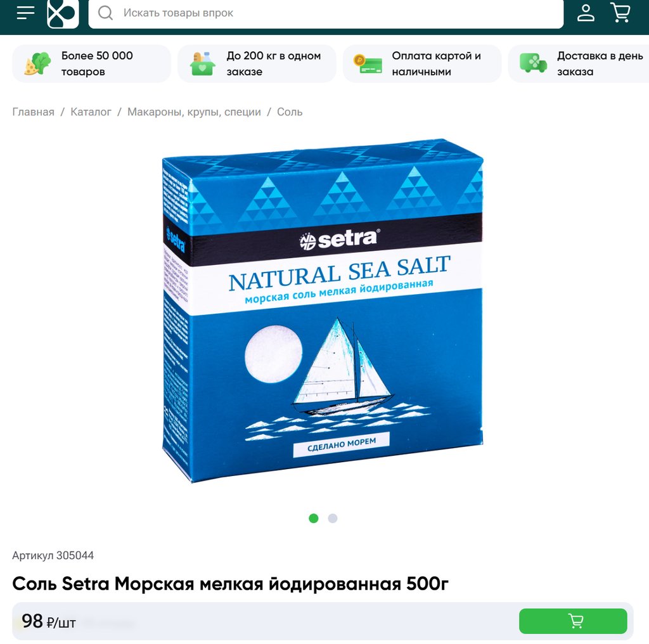
Task: Click the search magnifier icon
Action: click(x=106, y=13)
